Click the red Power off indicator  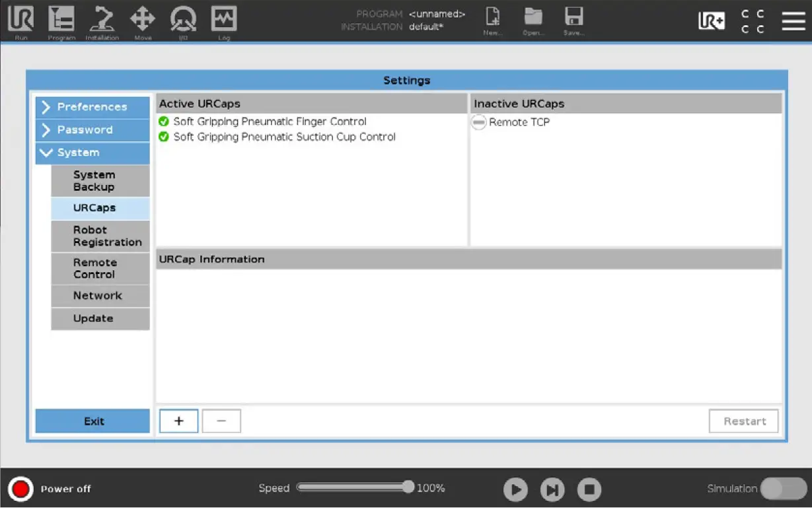tap(20, 489)
